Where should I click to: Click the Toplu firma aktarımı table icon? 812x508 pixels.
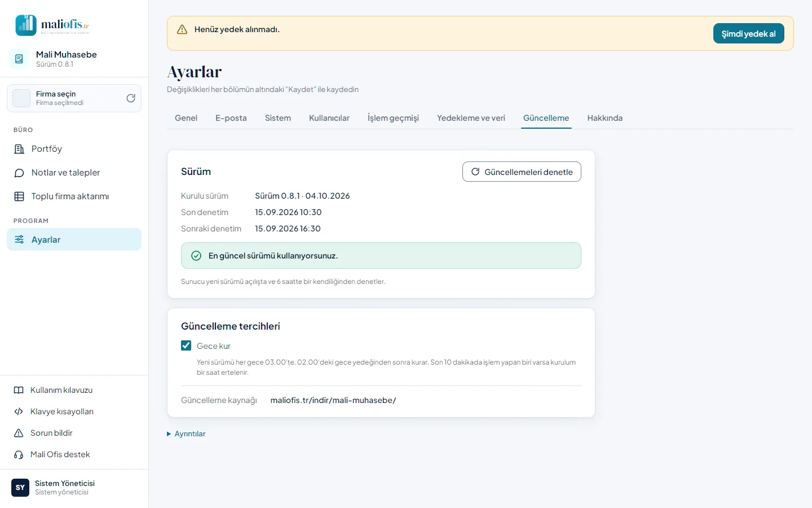pyautogui.click(x=19, y=196)
